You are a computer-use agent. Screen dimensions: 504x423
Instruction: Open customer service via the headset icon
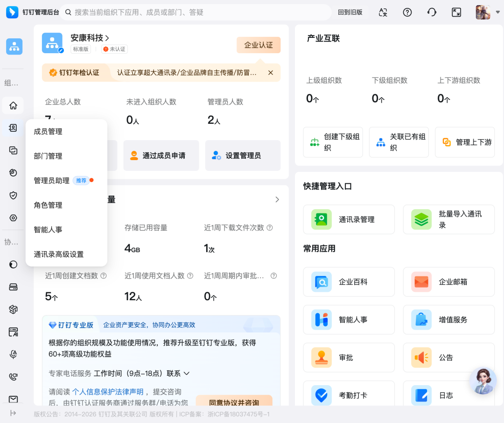coord(432,12)
